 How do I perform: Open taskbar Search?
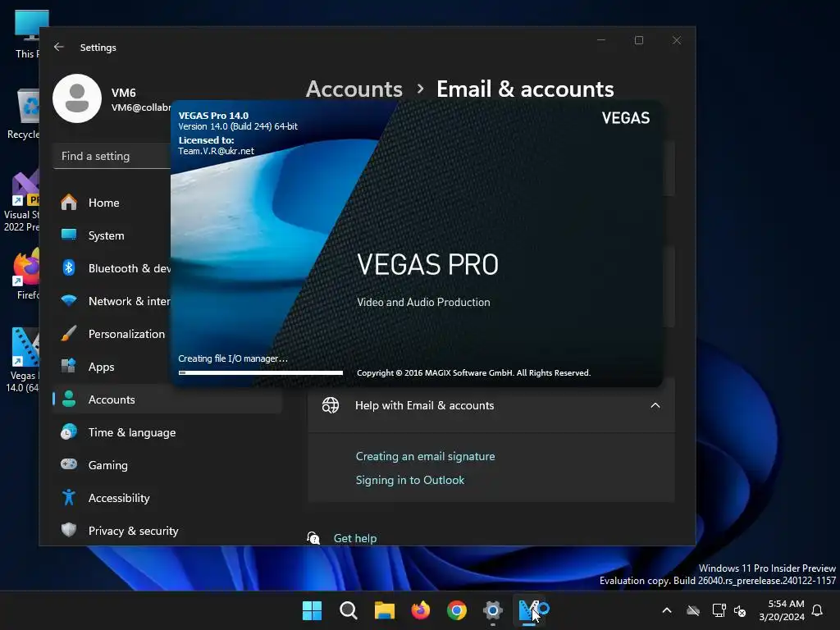[348, 610]
